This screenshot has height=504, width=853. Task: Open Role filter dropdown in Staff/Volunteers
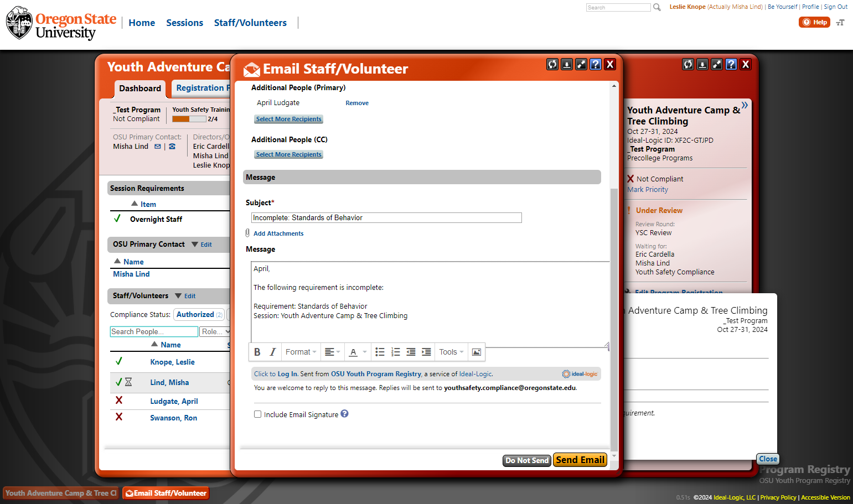[215, 331]
